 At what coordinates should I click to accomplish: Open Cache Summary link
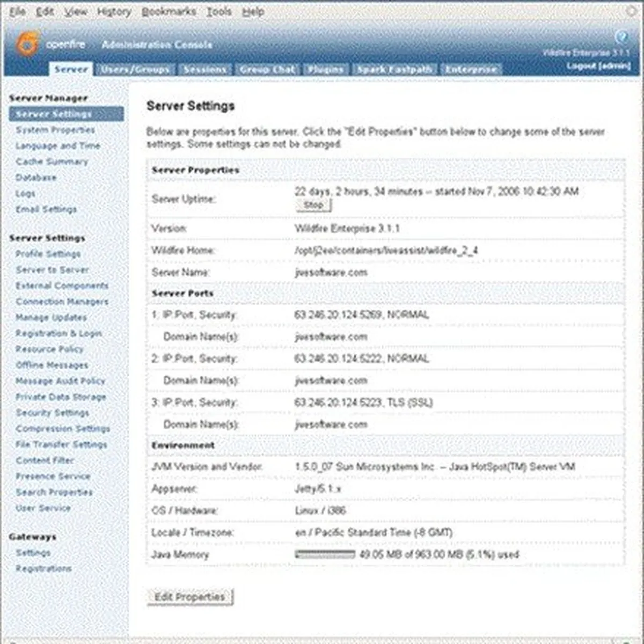pyautogui.click(x=52, y=162)
